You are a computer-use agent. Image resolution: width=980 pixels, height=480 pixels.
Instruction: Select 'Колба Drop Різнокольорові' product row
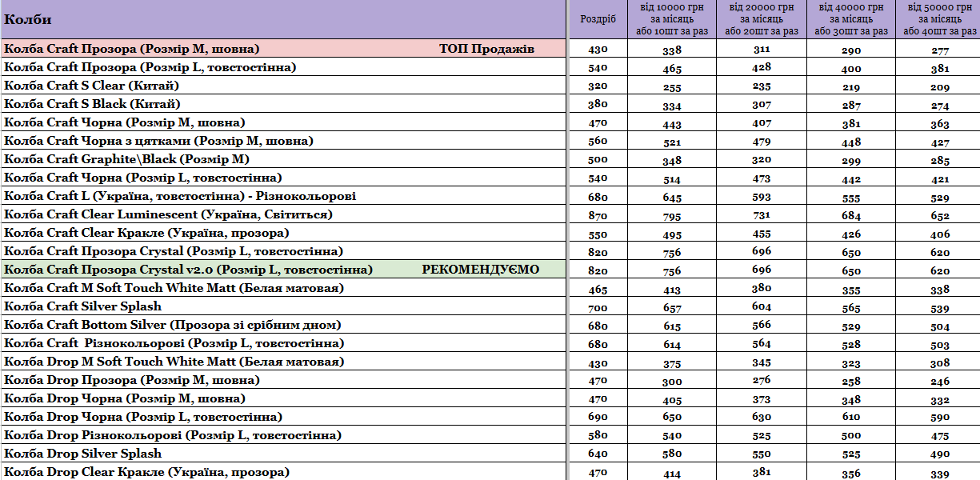point(284,435)
